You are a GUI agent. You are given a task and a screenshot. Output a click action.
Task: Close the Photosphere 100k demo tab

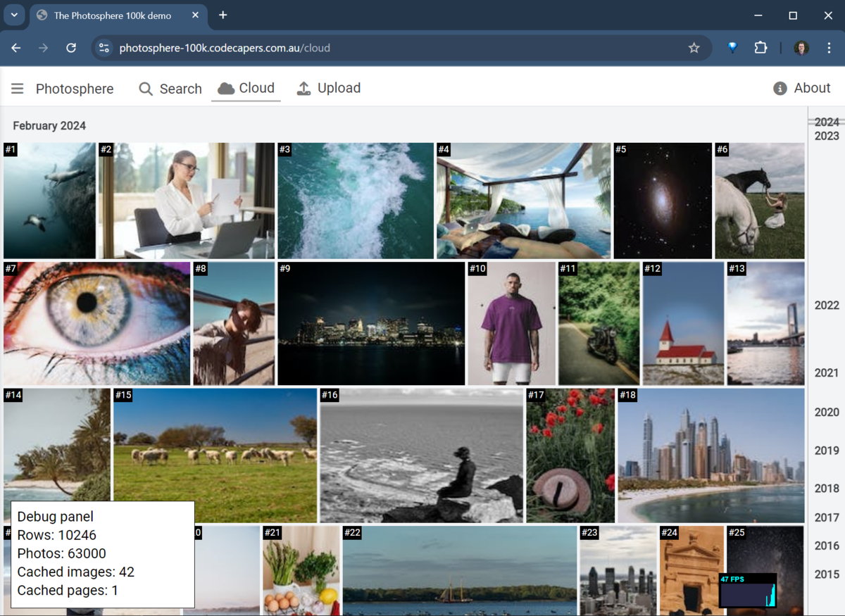click(x=196, y=15)
